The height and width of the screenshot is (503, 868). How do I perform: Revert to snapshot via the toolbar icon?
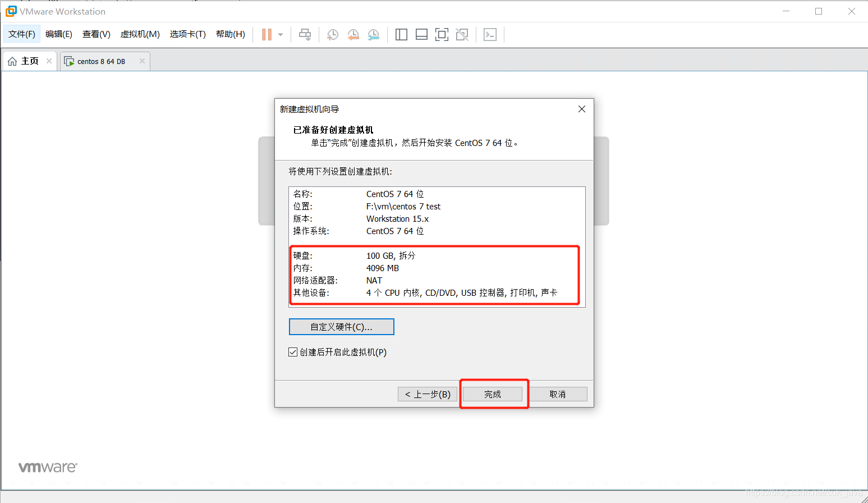[353, 34]
